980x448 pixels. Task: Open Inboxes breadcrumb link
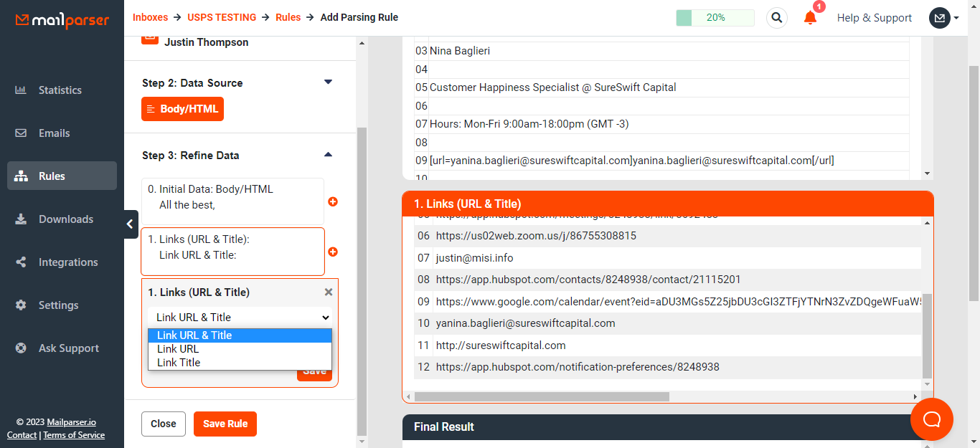pyautogui.click(x=150, y=17)
